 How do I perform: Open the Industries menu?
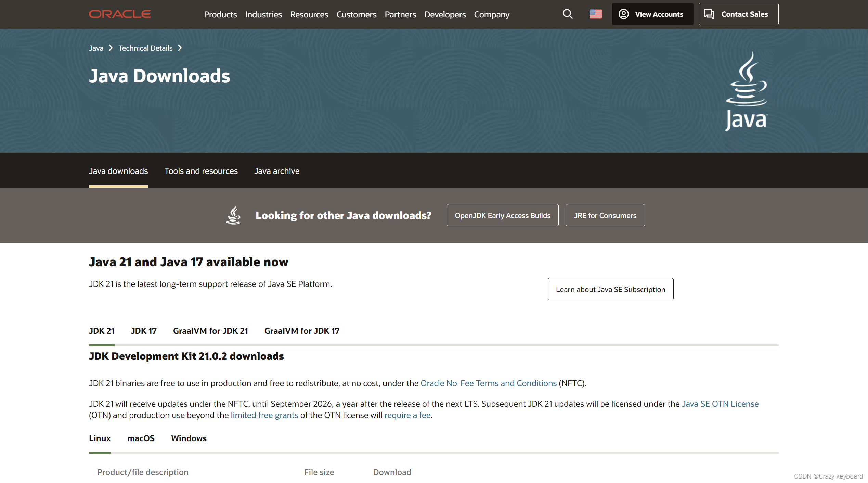tap(263, 14)
